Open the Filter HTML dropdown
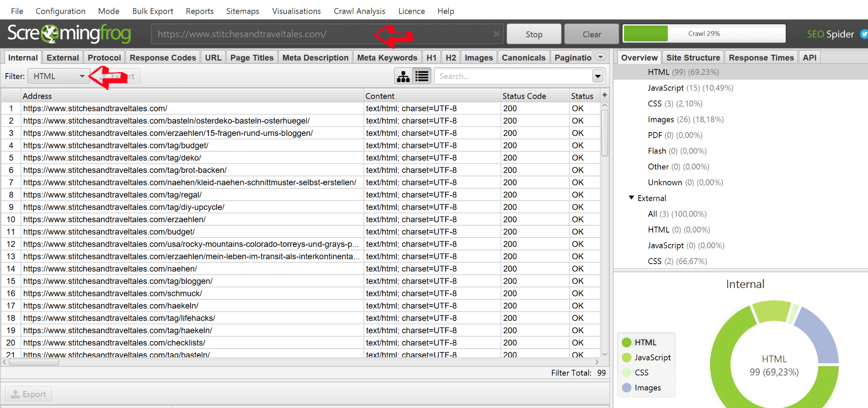The width and height of the screenshot is (868, 408). [58, 76]
